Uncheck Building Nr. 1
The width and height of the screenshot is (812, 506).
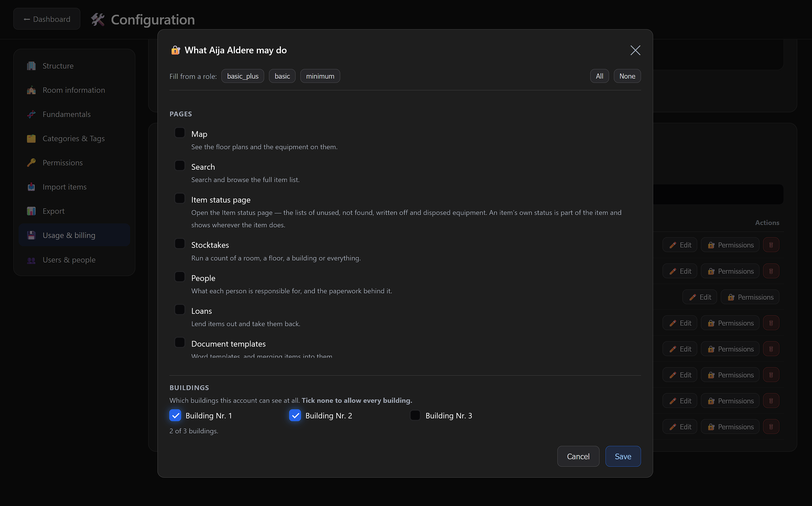(175, 415)
